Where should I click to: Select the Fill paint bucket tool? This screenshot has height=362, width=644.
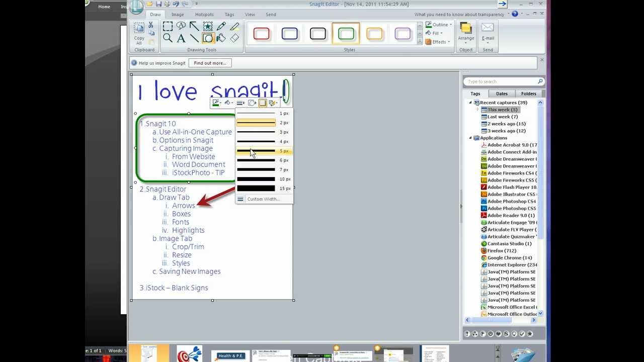click(x=221, y=38)
